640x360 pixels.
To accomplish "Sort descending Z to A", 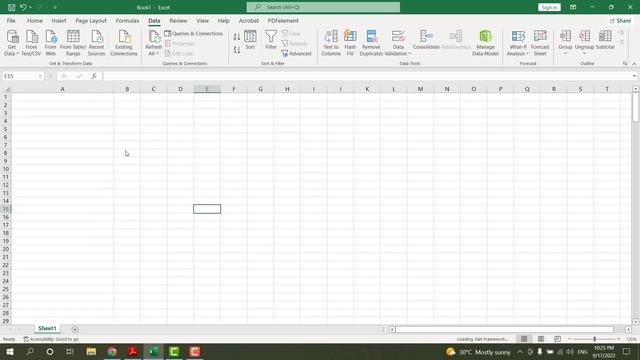I will (x=237, y=50).
